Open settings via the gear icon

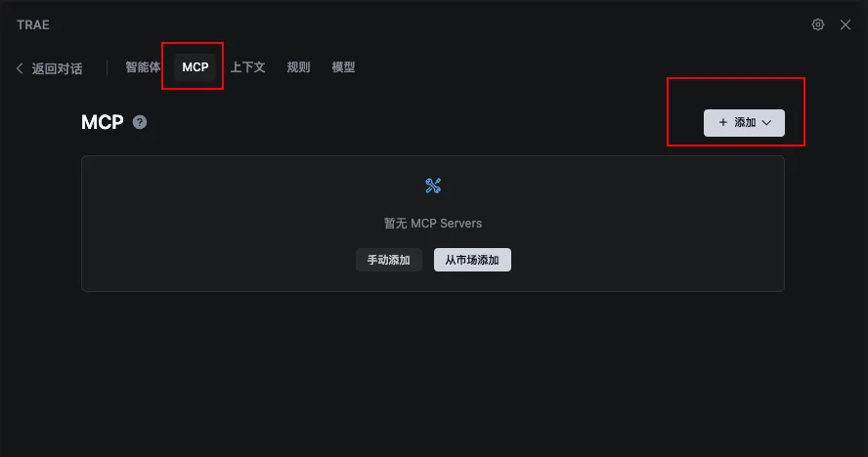pos(817,24)
